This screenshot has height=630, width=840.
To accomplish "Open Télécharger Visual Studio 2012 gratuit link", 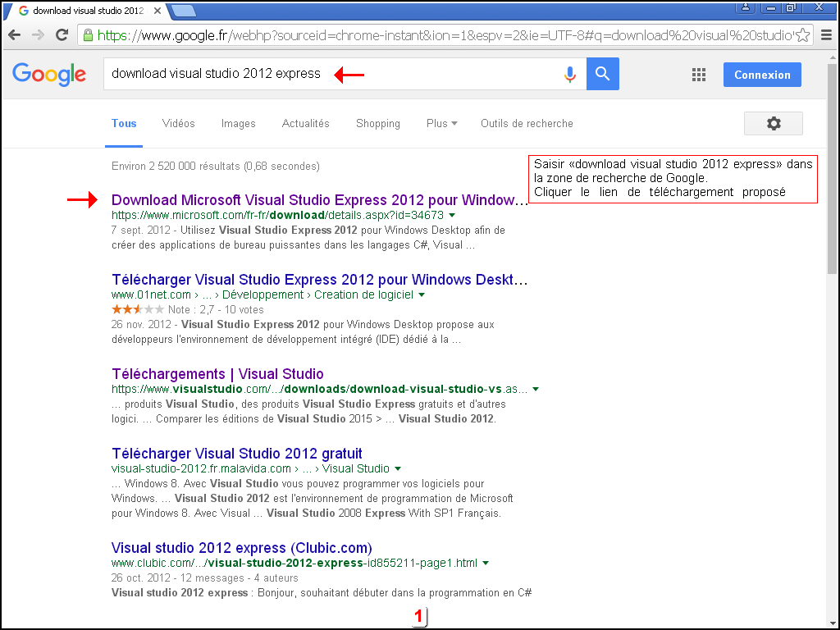I will pyautogui.click(x=237, y=454).
